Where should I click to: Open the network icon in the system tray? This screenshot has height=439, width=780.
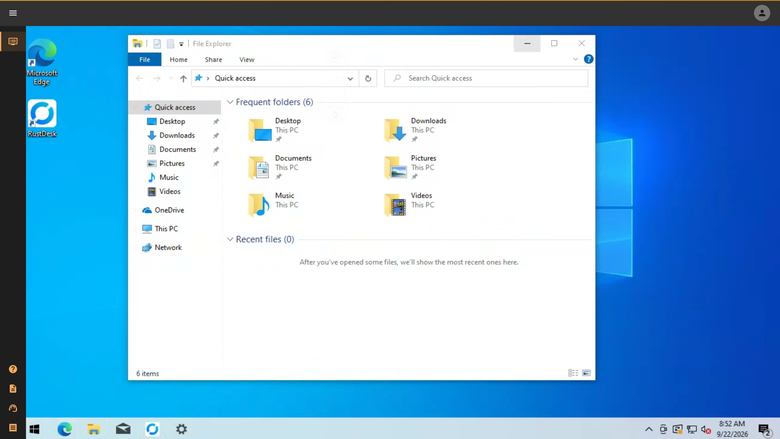coord(691,429)
